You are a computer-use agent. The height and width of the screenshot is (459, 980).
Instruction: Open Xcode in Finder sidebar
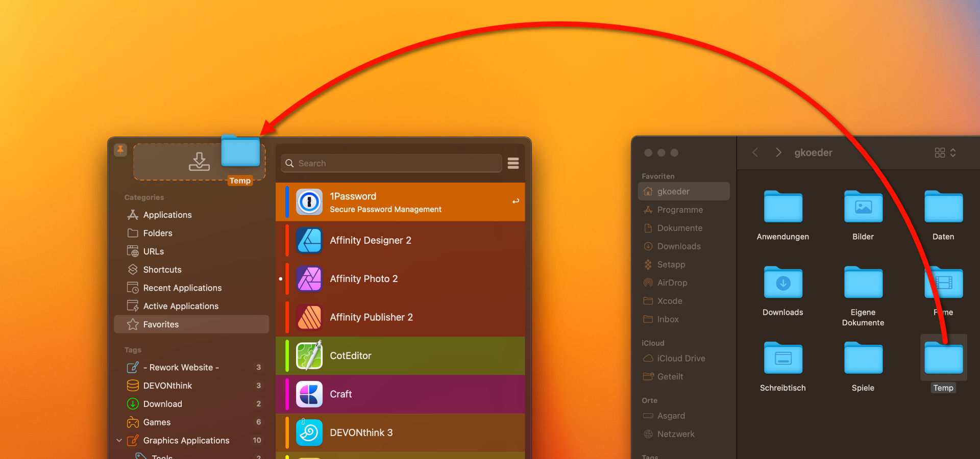tap(684, 301)
